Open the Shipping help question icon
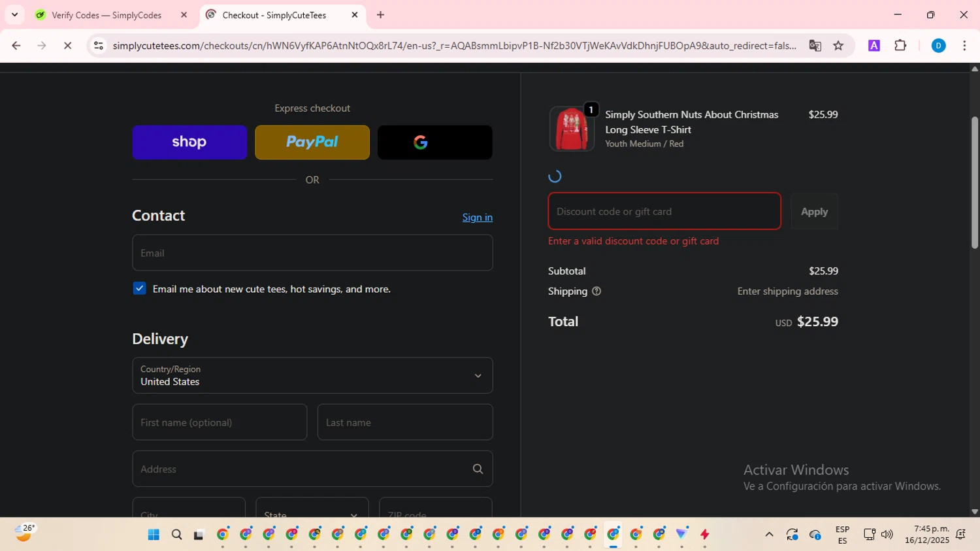 (x=596, y=292)
